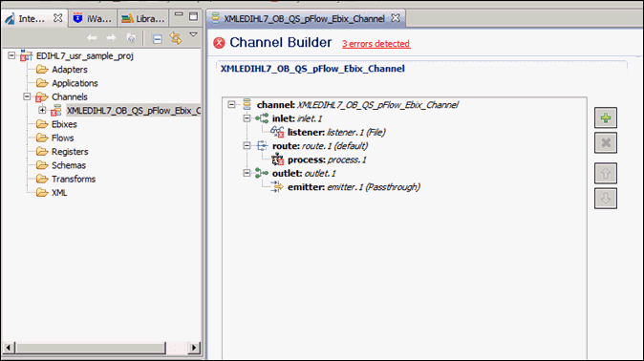
Task: Click the move down arrow button
Action: tap(606, 198)
